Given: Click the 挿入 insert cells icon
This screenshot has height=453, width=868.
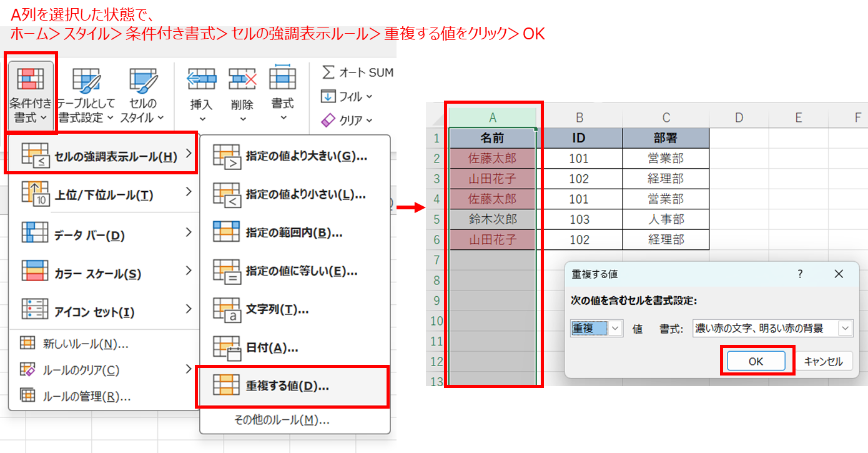Looking at the screenshot, I should coord(202,79).
